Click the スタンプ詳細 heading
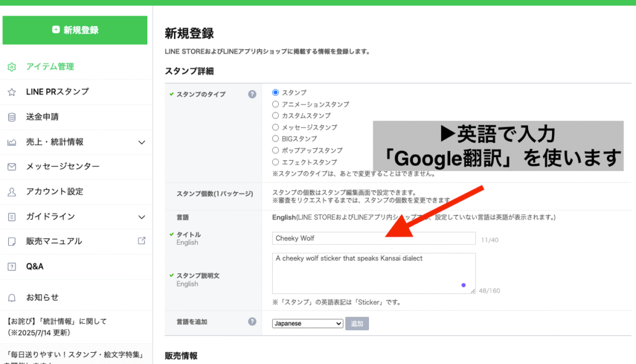 tap(189, 71)
